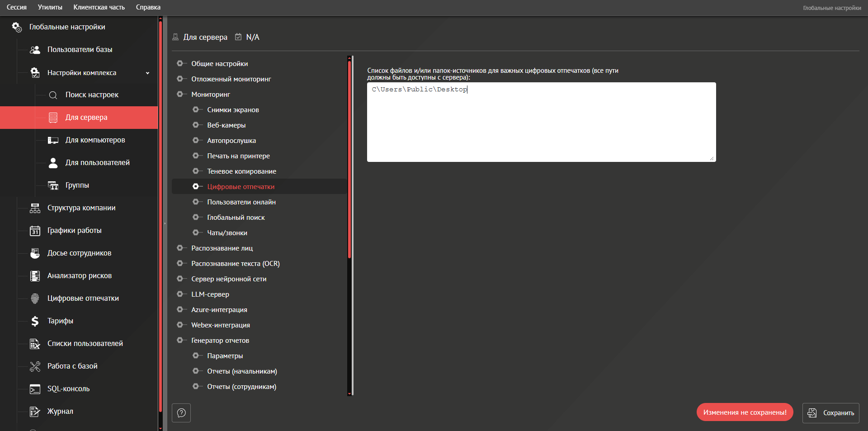Click the 'Changes not saved' red badge
Viewport: 868px width, 431px height.
pyautogui.click(x=745, y=412)
